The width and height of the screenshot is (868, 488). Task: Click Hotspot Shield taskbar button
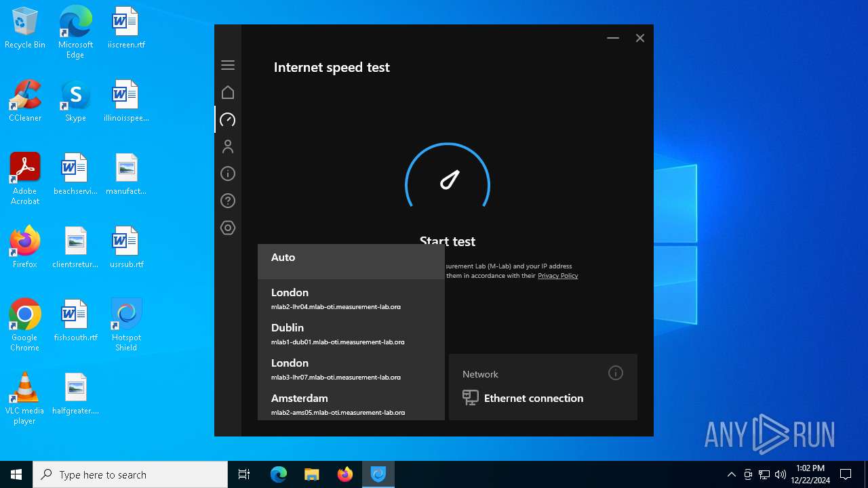[378, 474]
